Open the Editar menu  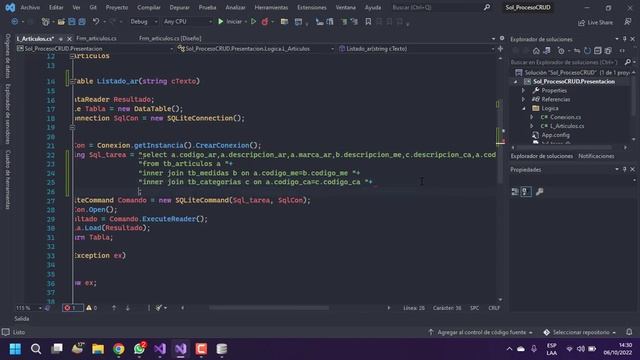click(56, 7)
